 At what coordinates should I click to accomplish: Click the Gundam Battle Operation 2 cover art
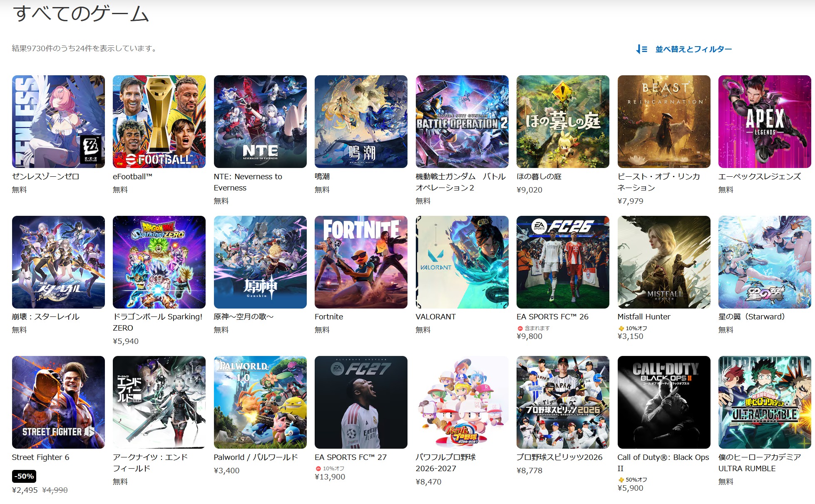pos(462,121)
